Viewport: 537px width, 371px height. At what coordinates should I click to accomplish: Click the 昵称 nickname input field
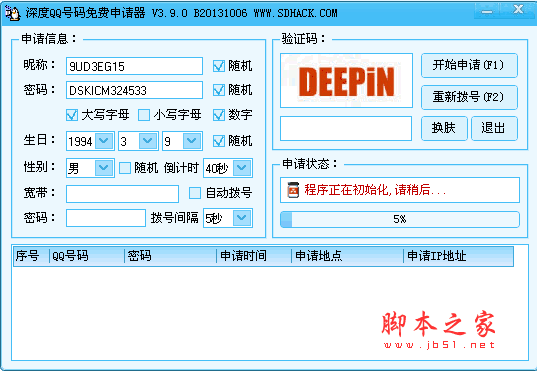134,66
